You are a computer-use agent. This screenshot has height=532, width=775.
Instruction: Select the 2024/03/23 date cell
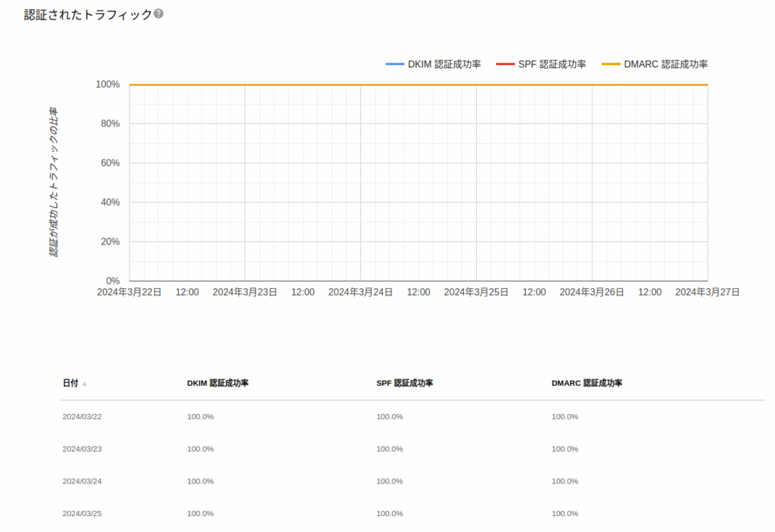coord(82,449)
